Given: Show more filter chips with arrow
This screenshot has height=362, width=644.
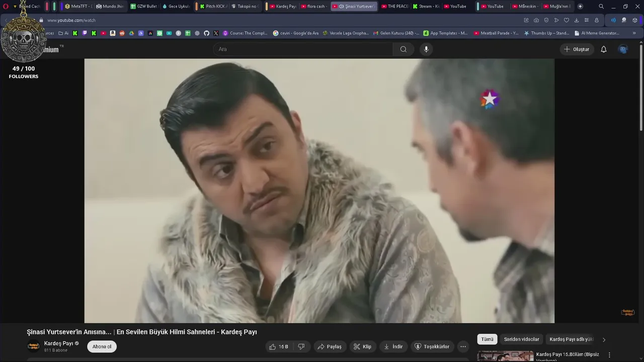Looking at the screenshot, I should 604,339.
